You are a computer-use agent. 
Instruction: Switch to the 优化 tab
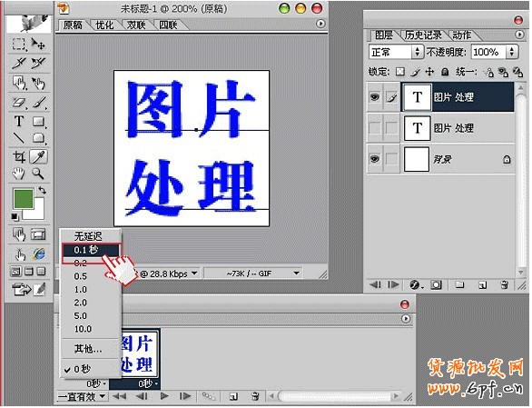pos(104,25)
